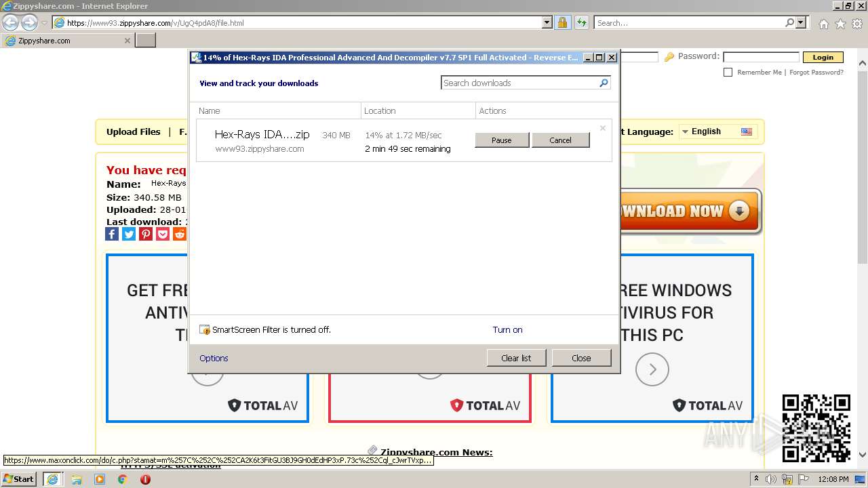Click the IE Search box field
The height and width of the screenshot is (488, 868).
(x=689, y=22)
